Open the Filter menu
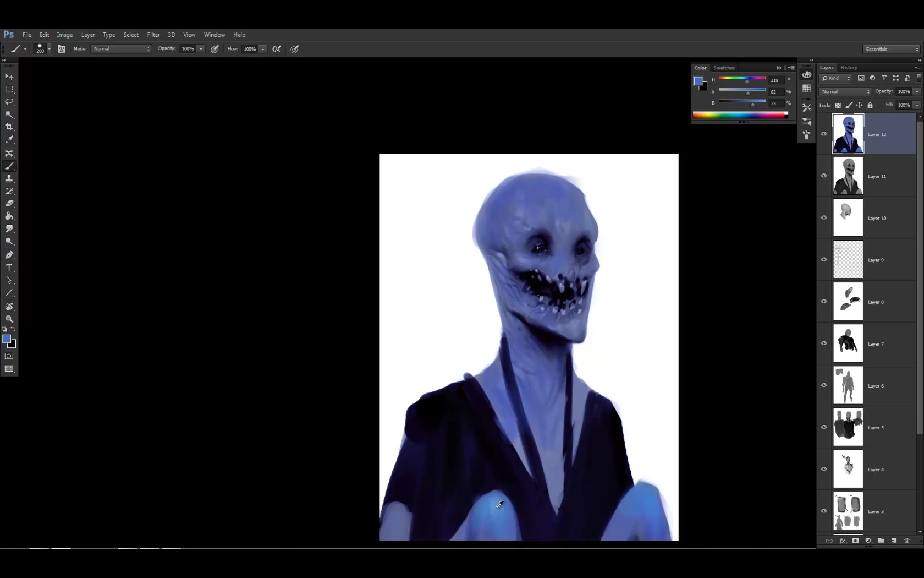Image resolution: width=924 pixels, height=578 pixels. [153, 35]
